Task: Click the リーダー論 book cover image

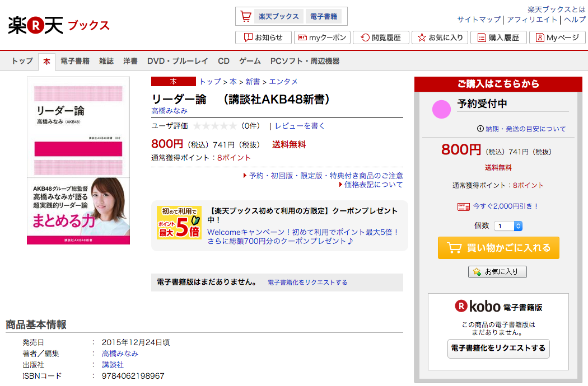Action: click(x=78, y=161)
